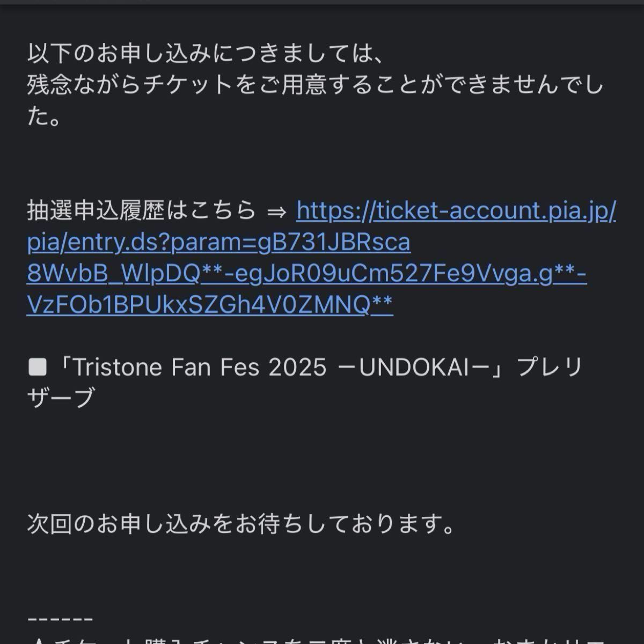The image size is (644, 644).
Task: Click 次回のお申し込みをお待ちしております line
Action: click(x=241, y=524)
